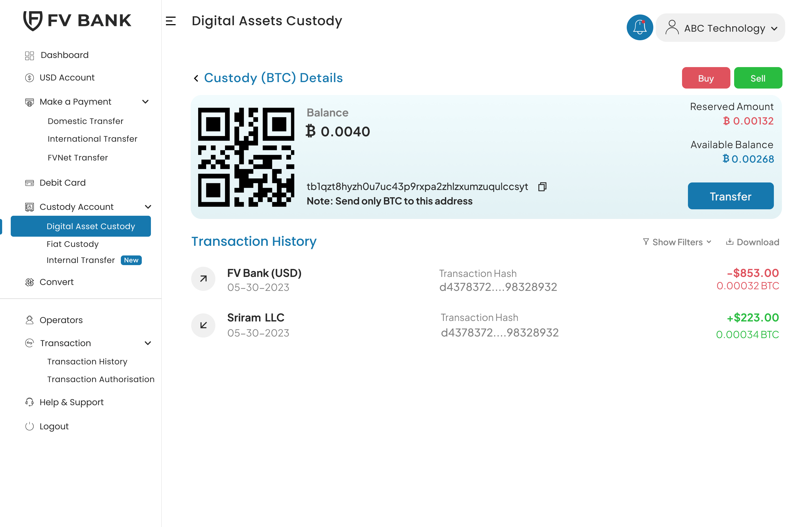Copy the BTC wallet address

[x=542, y=187]
